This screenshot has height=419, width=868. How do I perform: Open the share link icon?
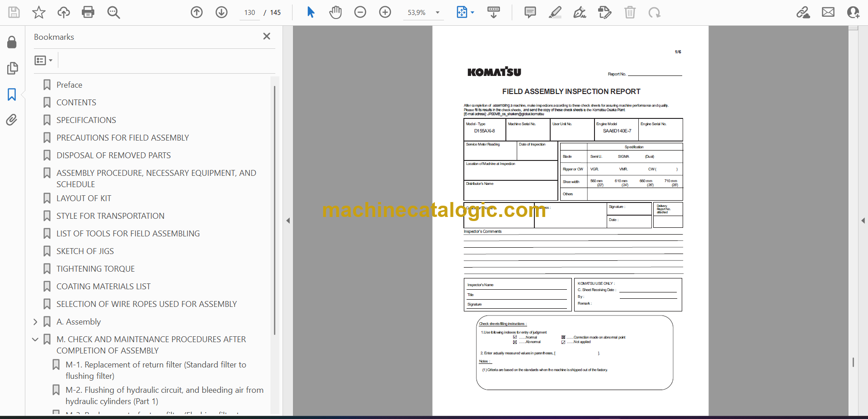[803, 12]
